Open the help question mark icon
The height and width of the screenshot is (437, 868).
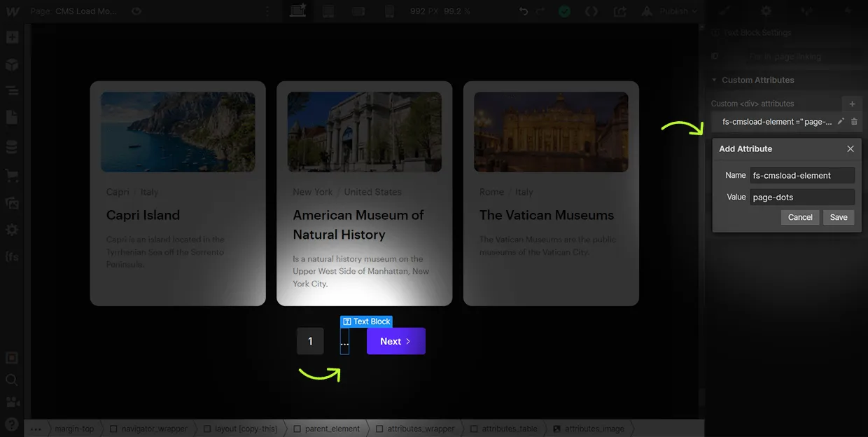point(12,424)
